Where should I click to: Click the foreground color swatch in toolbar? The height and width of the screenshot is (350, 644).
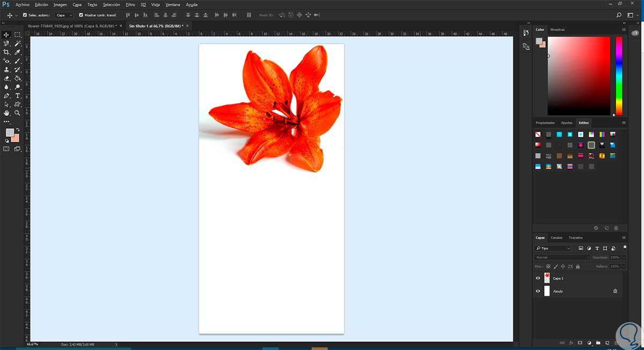[x=10, y=133]
